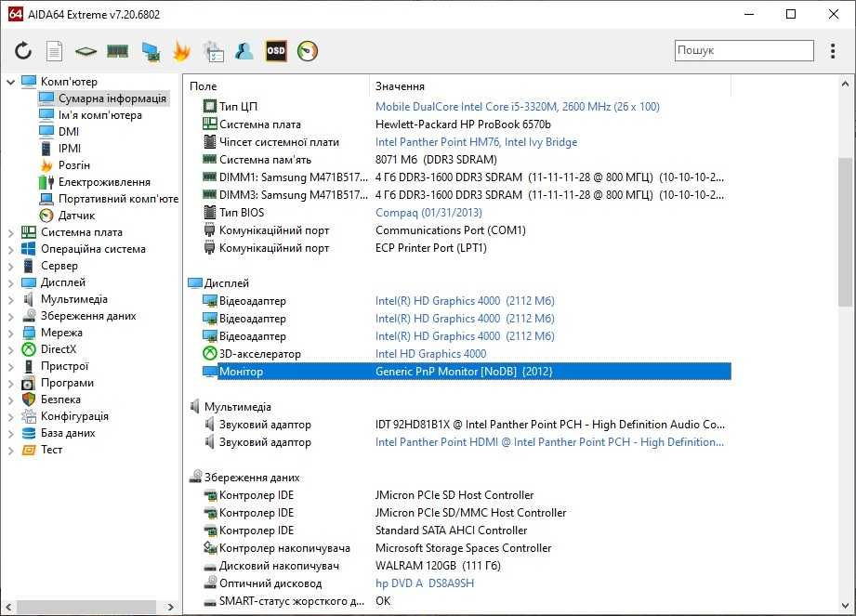Image resolution: width=856 pixels, height=616 pixels.
Task: Select the Конфігурація tree item
Action: click(74, 416)
